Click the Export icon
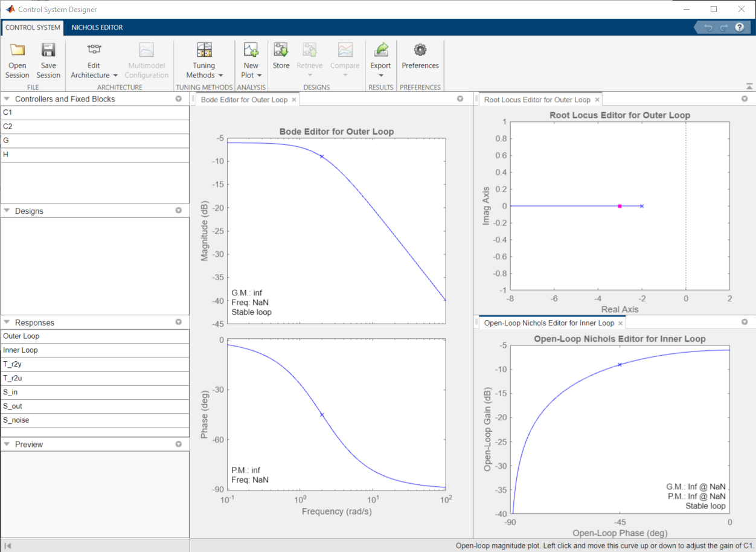Image resolution: width=756 pixels, height=552 pixels. [381, 50]
